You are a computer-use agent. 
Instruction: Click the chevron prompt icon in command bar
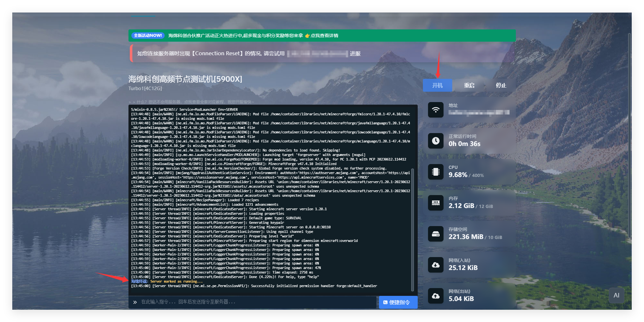135,302
